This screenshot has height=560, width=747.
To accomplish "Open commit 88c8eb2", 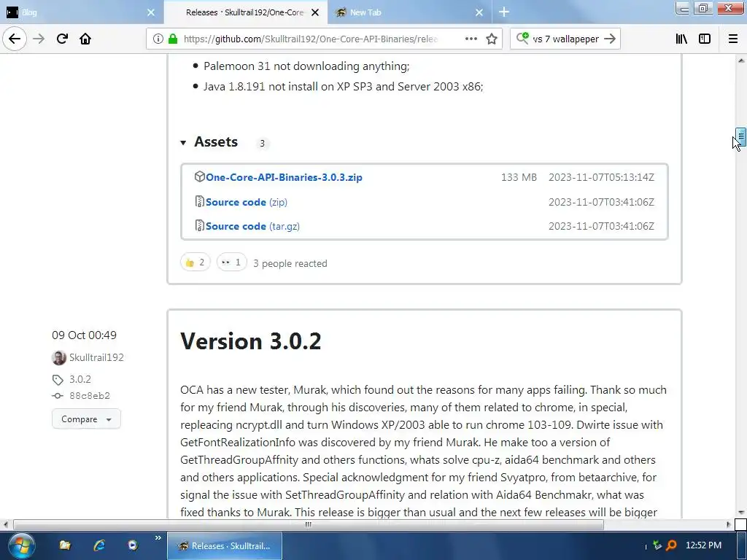I will tap(90, 396).
